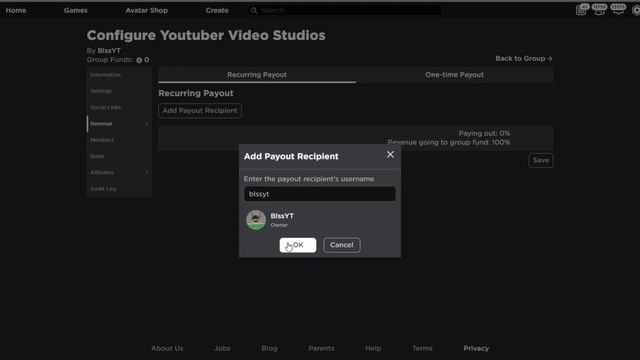The image size is (640, 360).
Task: Save the payout configuration
Action: pyautogui.click(x=541, y=160)
